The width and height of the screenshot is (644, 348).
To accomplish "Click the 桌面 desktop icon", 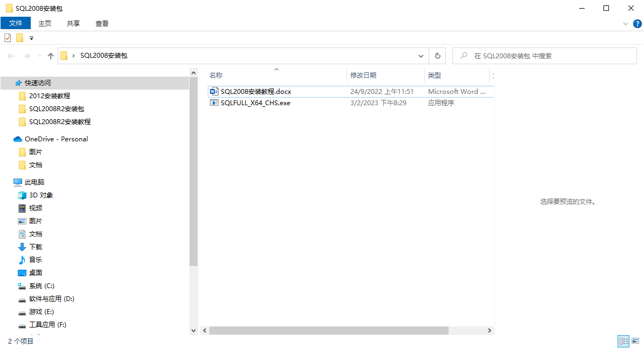I will pos(22,273).
